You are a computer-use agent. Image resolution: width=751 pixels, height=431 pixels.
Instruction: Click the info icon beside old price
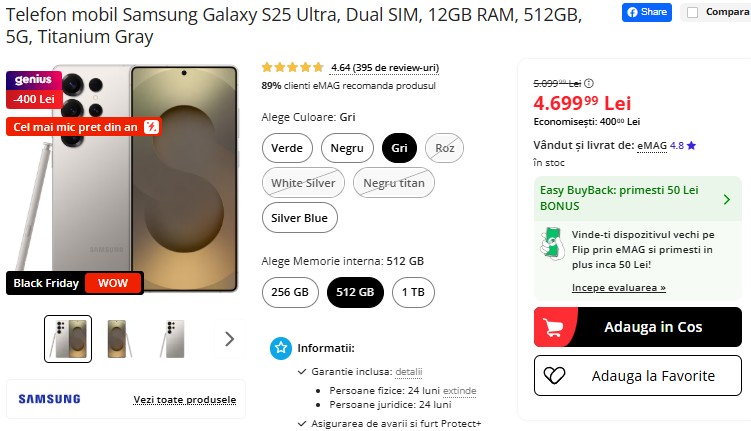(x=588, y=84)
